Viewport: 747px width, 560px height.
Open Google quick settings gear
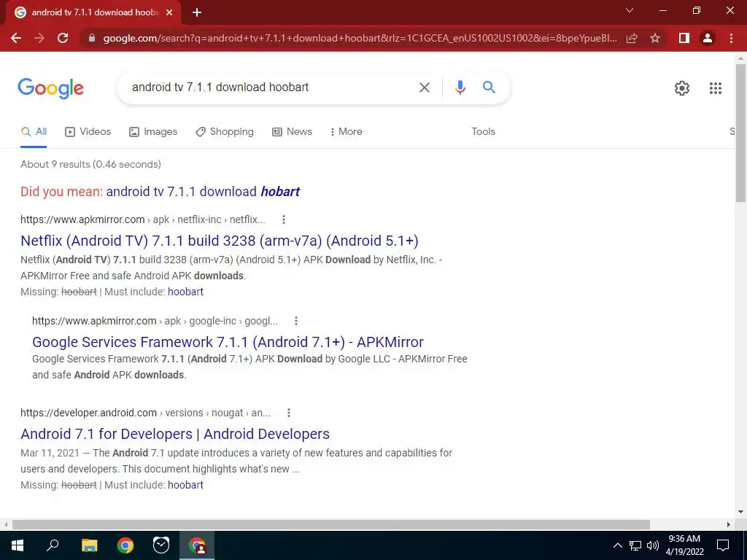(682, 88)
